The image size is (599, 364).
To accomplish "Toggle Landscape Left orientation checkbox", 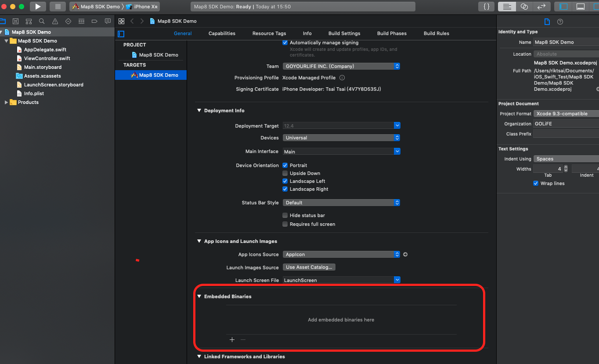I will pos(285,181).
